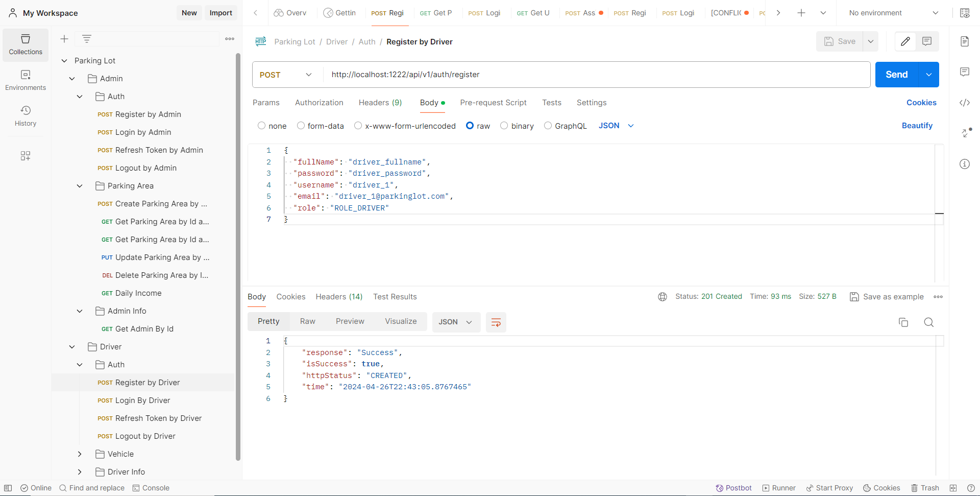
Task: Open Find and replace in status bar
Action: [x=92, y=488]
